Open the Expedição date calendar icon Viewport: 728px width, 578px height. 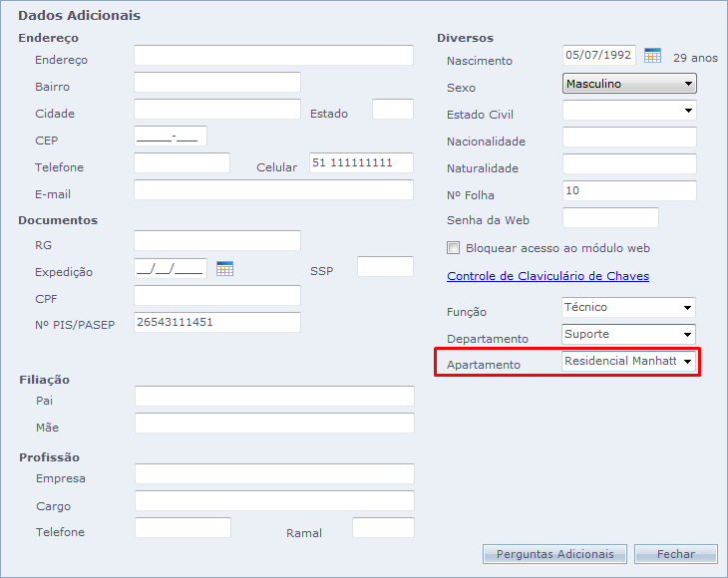[224, 268]
